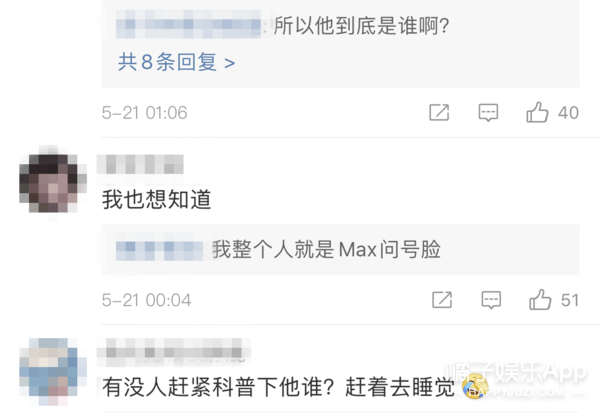This screenshot has width=600, height=413.
Task: Tap the replier name before 所以他到底是谁啊
Action: [189, 25]
